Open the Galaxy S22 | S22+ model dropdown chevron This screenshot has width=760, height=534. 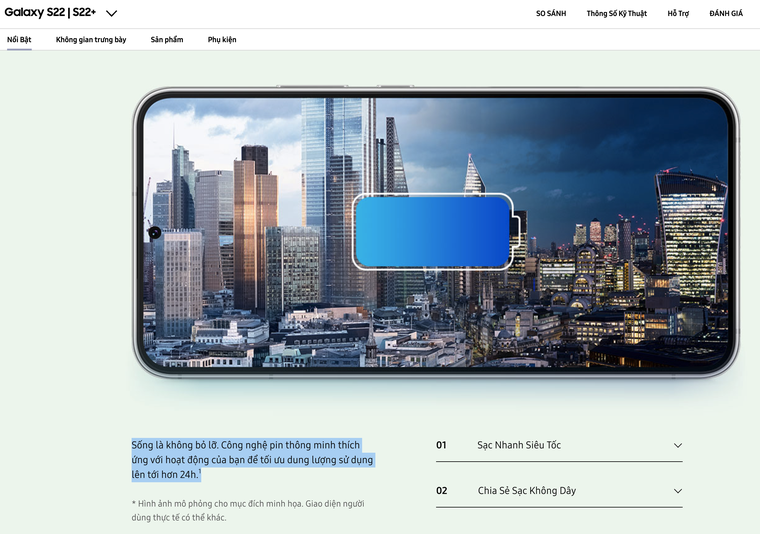pos(111,14)
